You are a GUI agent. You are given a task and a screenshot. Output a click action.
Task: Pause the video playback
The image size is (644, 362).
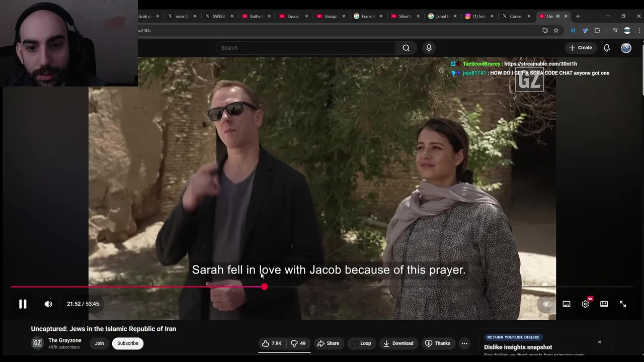pyautogui.click(x=23, y=304)
